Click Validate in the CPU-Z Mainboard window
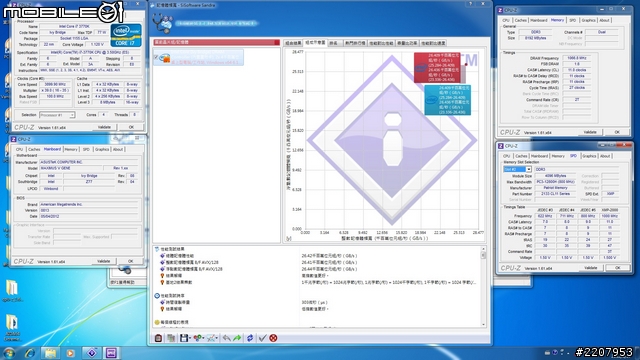Screen dimensions: 640x360 [104, 261]
